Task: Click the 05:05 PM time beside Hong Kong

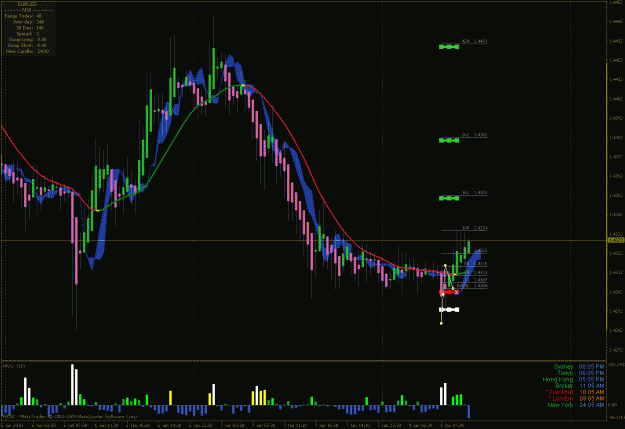Action: pos(591,379)
